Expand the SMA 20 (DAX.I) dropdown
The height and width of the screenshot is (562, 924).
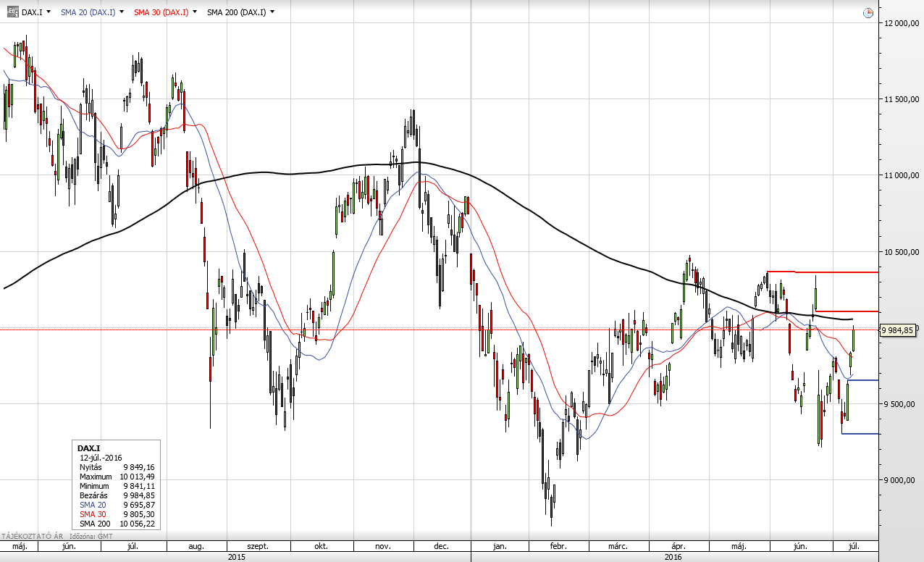tap(121, 12)
